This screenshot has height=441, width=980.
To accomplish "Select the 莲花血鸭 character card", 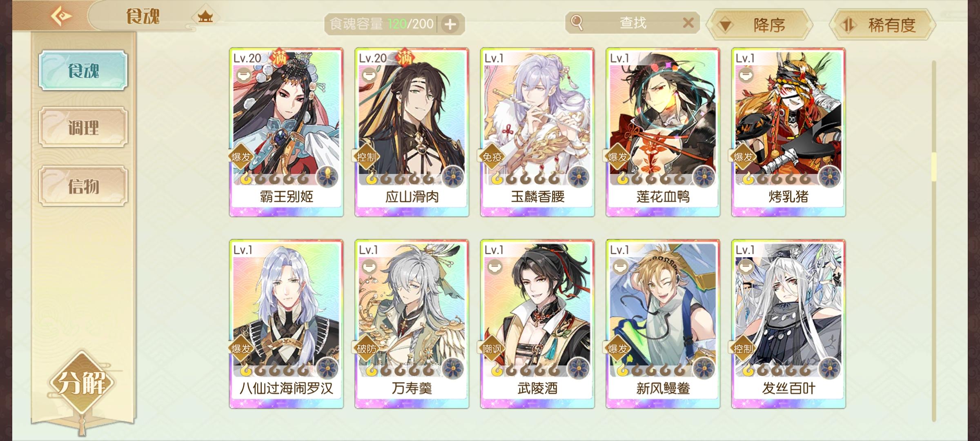I will click(663, 132).
